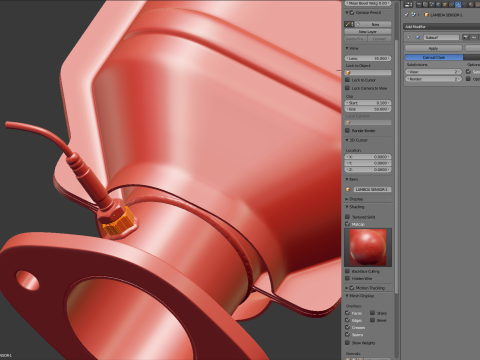
Task: Uncheck the Edges overlay checkbox
Action: (347, 320)
